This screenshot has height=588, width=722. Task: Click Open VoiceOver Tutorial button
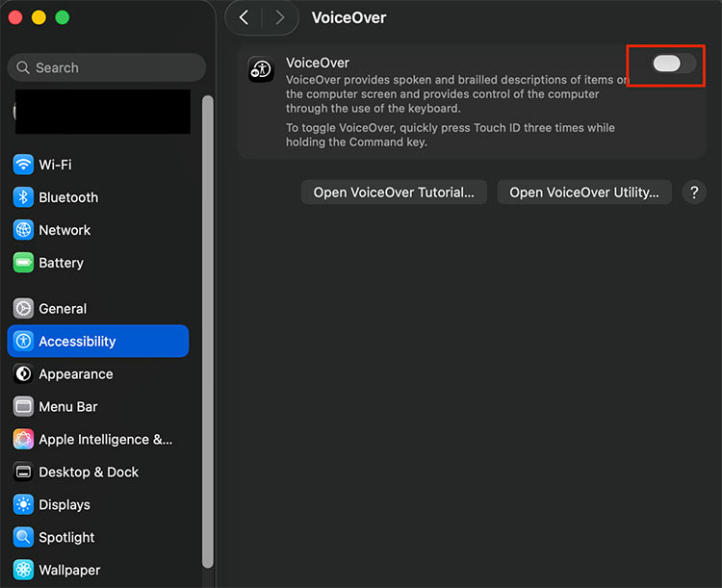click(x=394, y=192)
